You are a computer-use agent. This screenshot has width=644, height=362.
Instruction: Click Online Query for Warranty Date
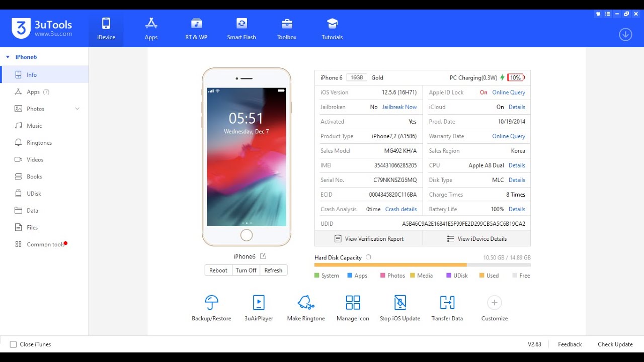pyautogui.click(x=509, y=136)
